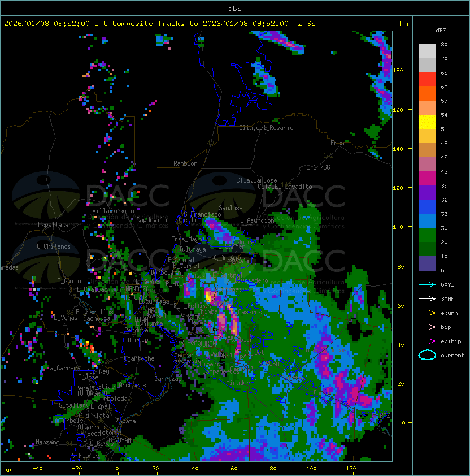470x476 pixels.
Task: Click the 'Tulumaya' map label
Action: (x=193, y=249)
